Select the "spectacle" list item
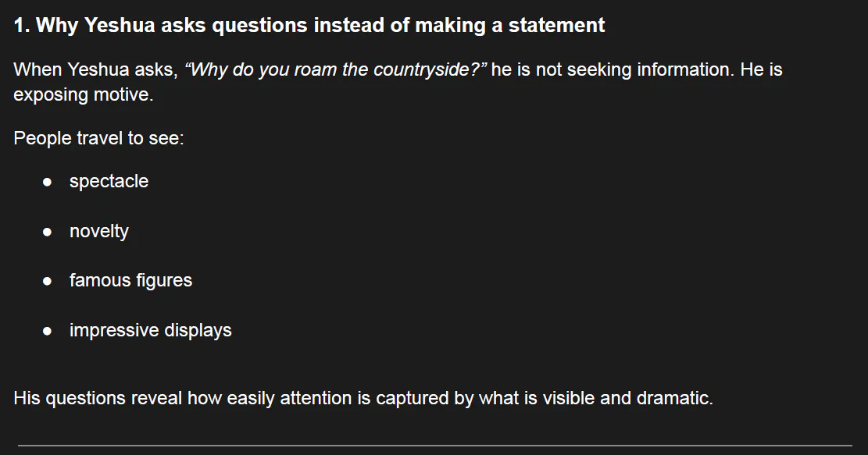 109,181
